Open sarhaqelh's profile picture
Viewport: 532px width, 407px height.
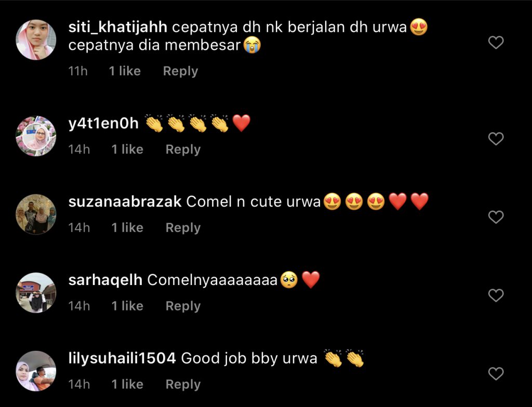coord(36,293)
